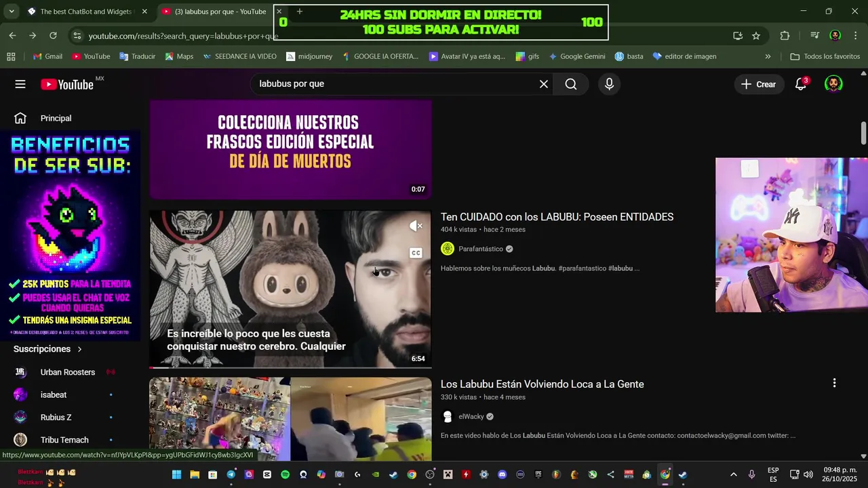Viewport: 868px width, 488px height.
Task: Open the volume control in system tray
Action: point(808,474)
